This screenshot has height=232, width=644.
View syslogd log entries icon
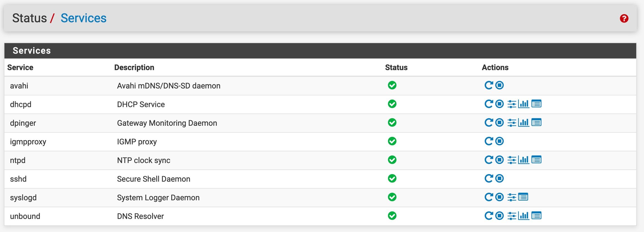tap(523, 197)
